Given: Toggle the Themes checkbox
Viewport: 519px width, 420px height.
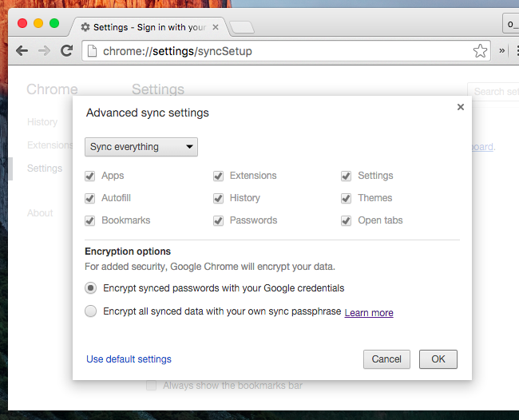Looking at the screenshot, I should point(347,198).
